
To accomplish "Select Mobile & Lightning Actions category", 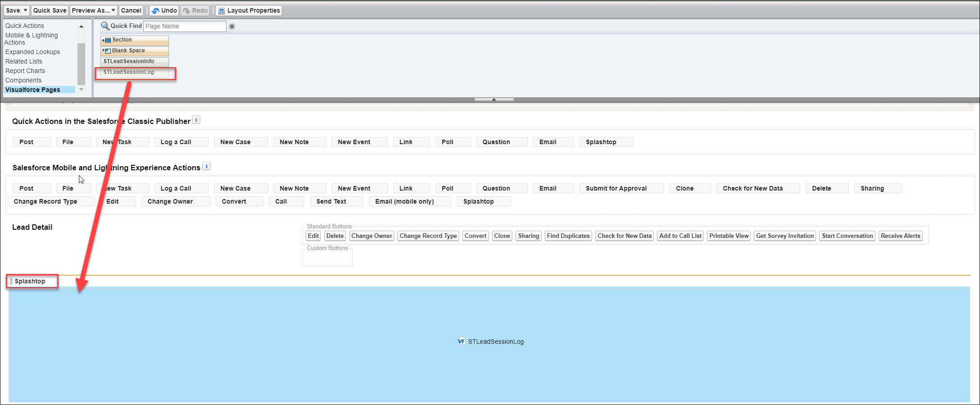I will pos(32,39).
